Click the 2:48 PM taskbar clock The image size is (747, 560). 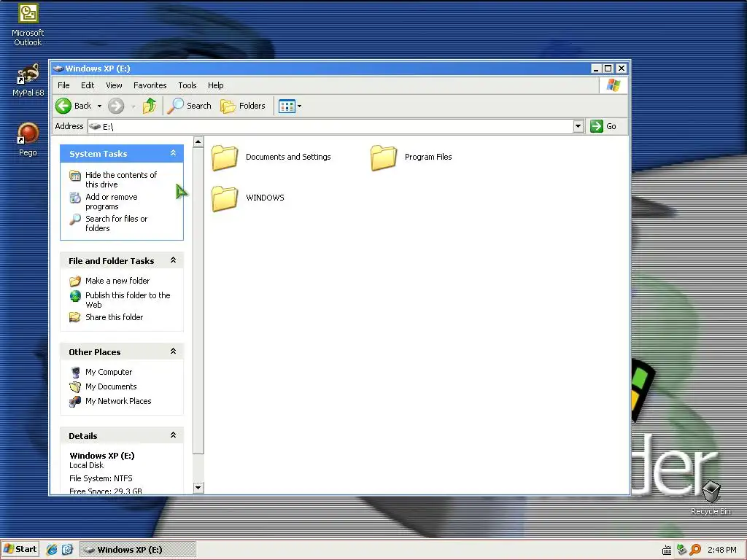click(x=721, y=550)
